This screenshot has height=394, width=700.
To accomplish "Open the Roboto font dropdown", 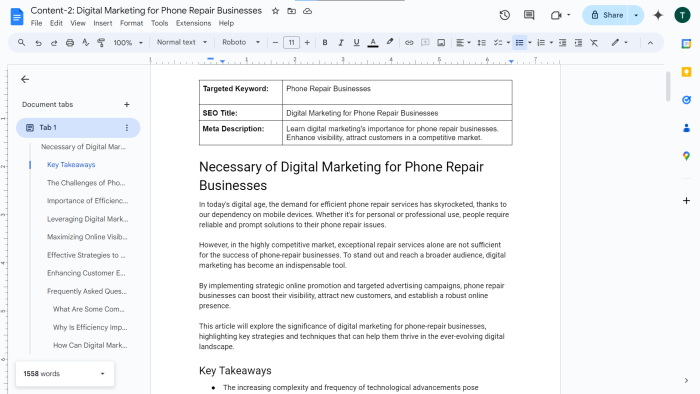I will tap(241, 42).
